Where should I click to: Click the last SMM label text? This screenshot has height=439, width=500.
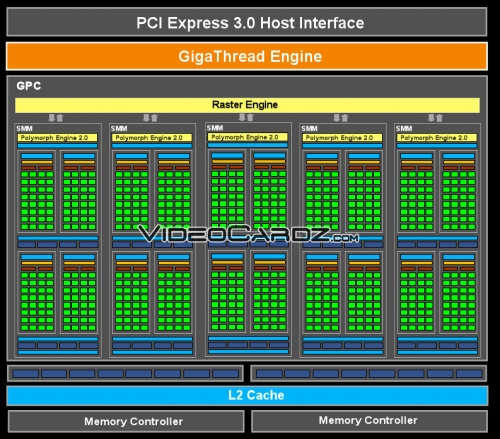(x=404, y=129)
